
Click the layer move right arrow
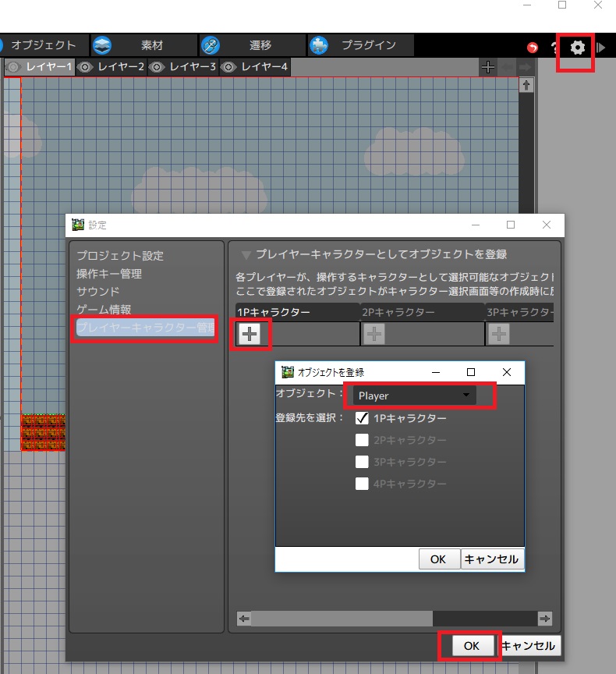[525, 67]
